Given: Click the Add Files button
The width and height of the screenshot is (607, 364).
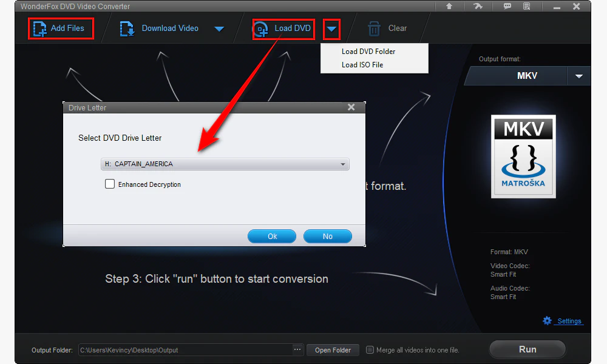Looking at the screenshot, I should [x=61, y=29].
